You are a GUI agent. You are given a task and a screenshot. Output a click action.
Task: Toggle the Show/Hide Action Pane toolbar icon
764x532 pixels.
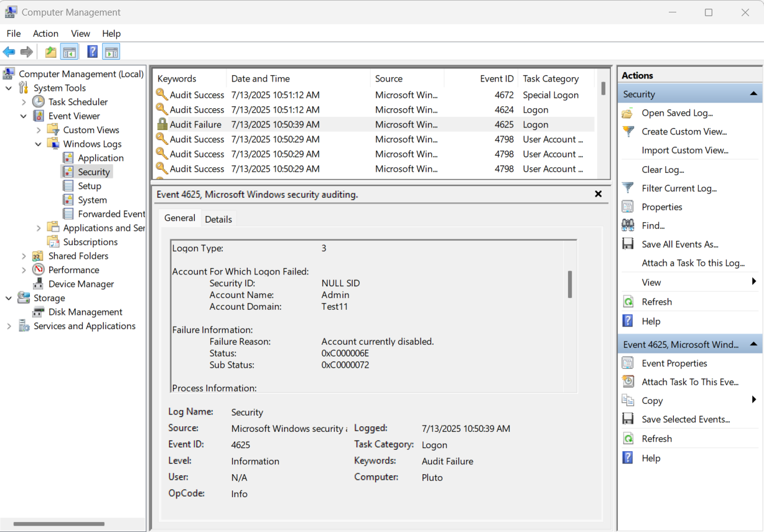111,52
